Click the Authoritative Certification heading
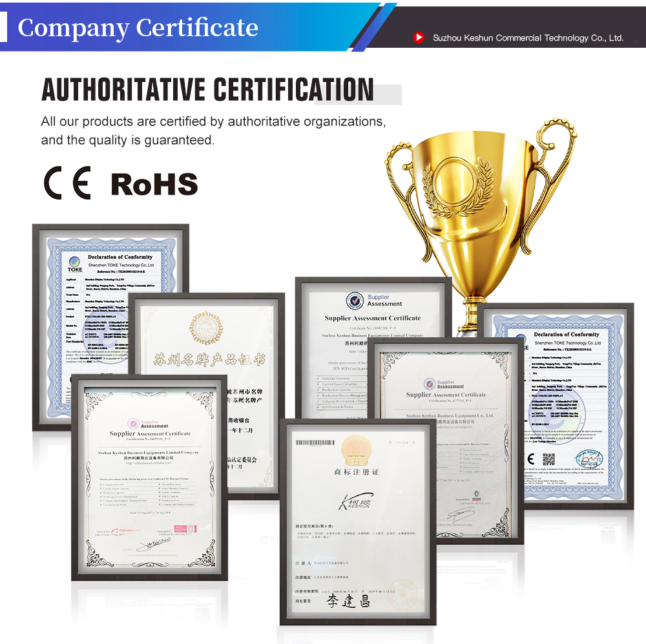This screenshot has height=644, width=646. [208, 89]
